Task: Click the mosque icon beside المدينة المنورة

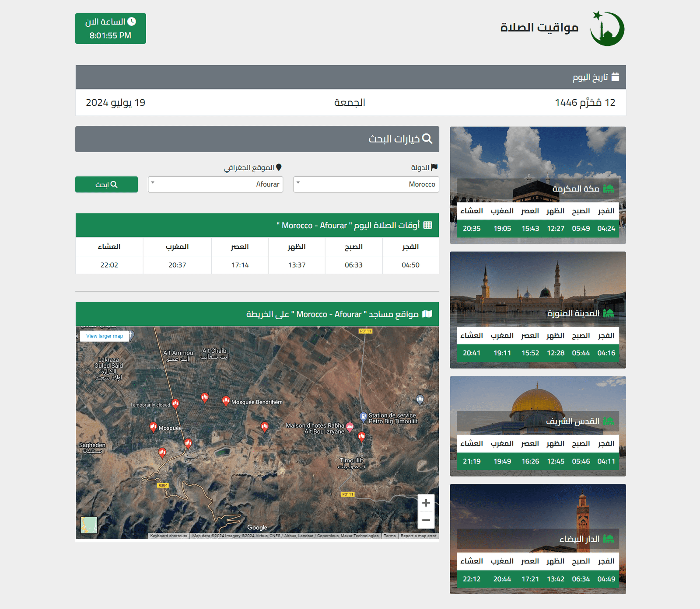Action: click(x=609, y=313)
